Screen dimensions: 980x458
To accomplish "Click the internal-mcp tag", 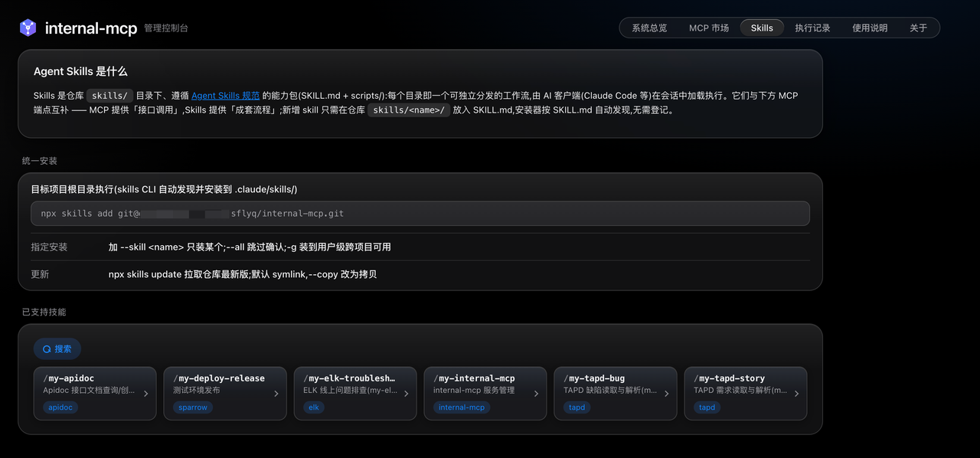I will 462,407.
